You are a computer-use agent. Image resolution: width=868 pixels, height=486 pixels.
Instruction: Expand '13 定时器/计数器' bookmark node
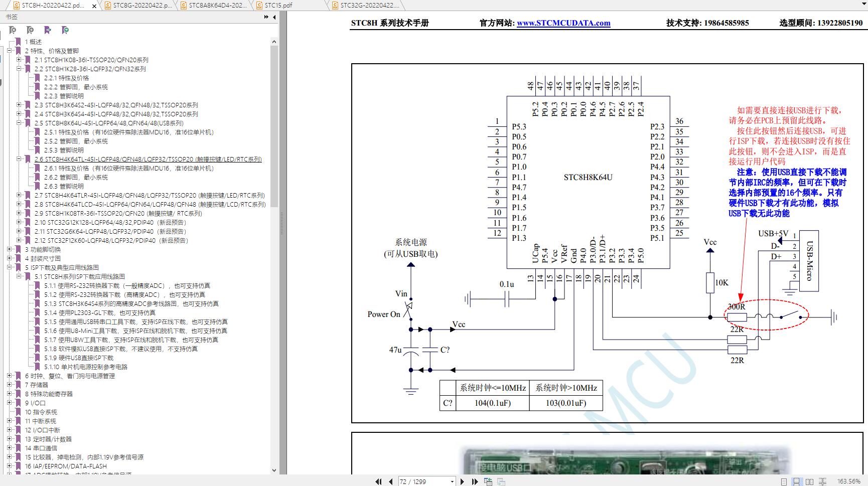coord(10,439)
